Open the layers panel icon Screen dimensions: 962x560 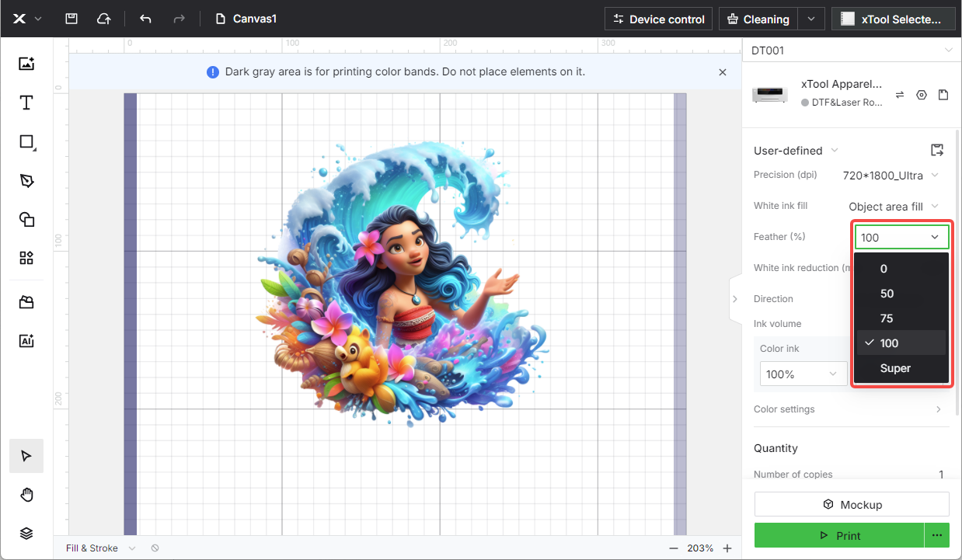(x=26, y=533)
